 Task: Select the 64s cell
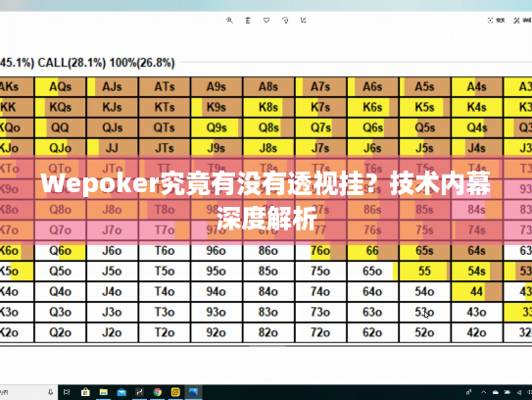click(x=477, y=251)
